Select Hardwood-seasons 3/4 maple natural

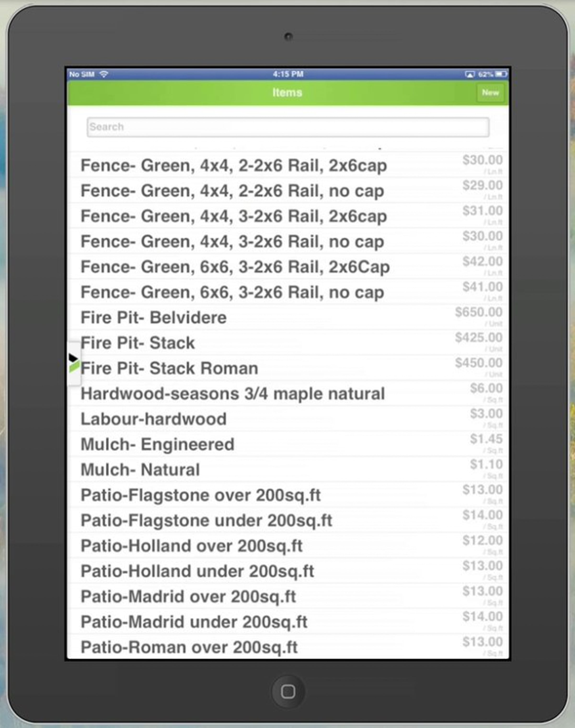233,394
